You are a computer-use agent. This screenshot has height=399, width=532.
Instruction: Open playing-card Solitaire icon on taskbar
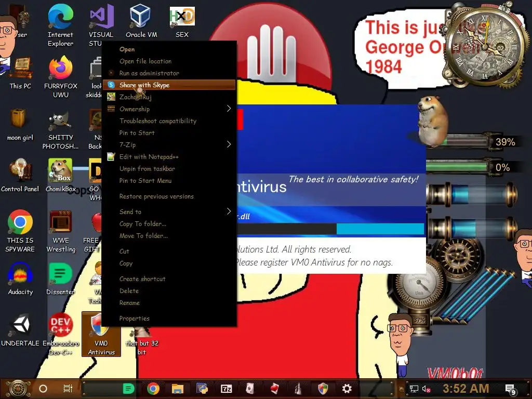pos(250,389)
